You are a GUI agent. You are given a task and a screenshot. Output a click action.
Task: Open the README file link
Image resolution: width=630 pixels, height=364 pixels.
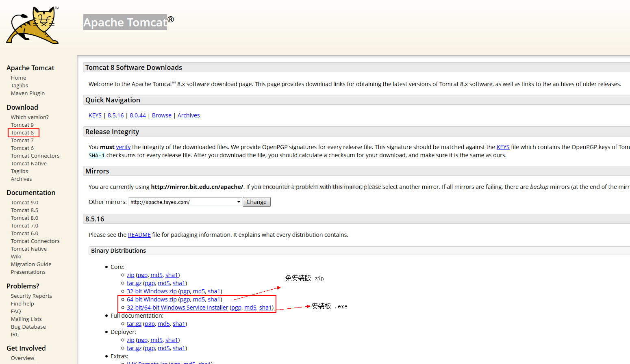click(x=139, y=235)
